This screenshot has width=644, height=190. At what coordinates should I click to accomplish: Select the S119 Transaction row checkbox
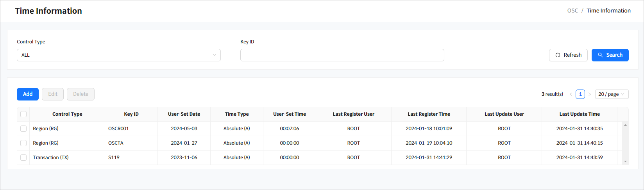click(x=23, y=158)
